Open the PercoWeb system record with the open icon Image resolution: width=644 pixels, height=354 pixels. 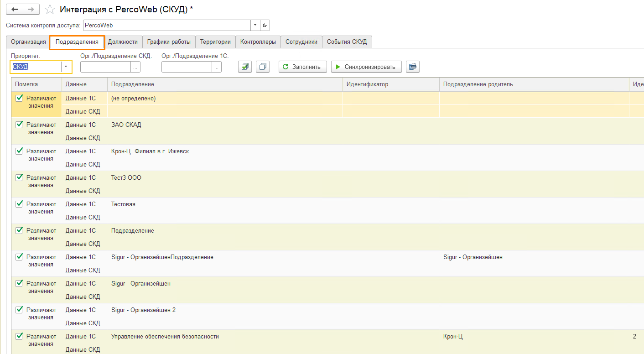(265, 26)
